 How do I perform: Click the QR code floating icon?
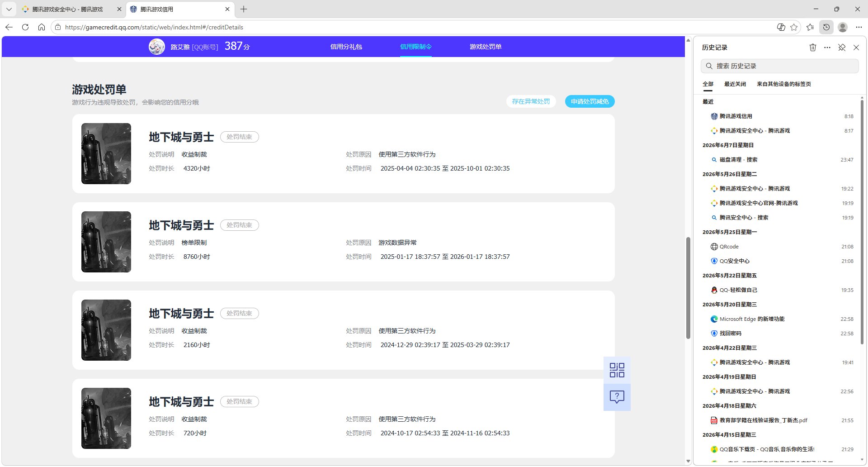coord(617,370)
